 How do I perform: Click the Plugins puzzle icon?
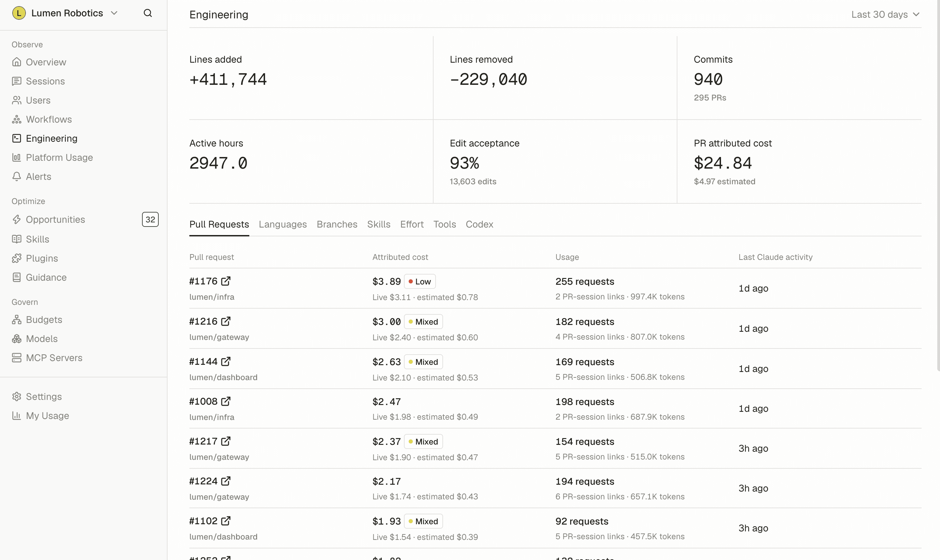(x=17, y=259)
